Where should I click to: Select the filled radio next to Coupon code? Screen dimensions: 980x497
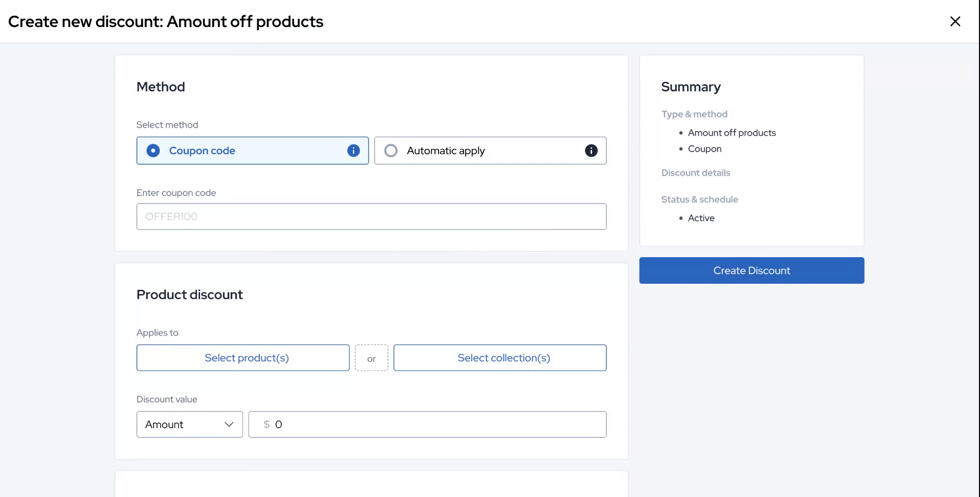point(153,151)
